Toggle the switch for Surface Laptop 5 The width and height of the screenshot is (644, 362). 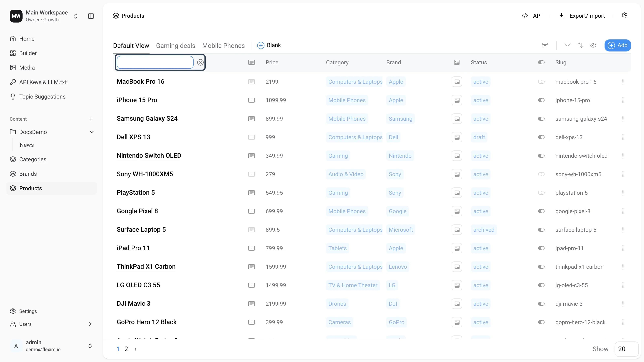pyautogui.click(x=541, y=230)
